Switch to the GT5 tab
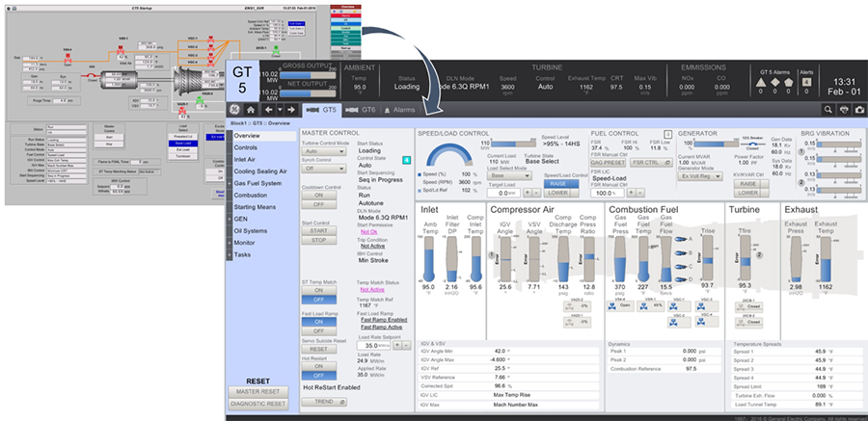Screen dimensions: 868x421 click(321, 110)
